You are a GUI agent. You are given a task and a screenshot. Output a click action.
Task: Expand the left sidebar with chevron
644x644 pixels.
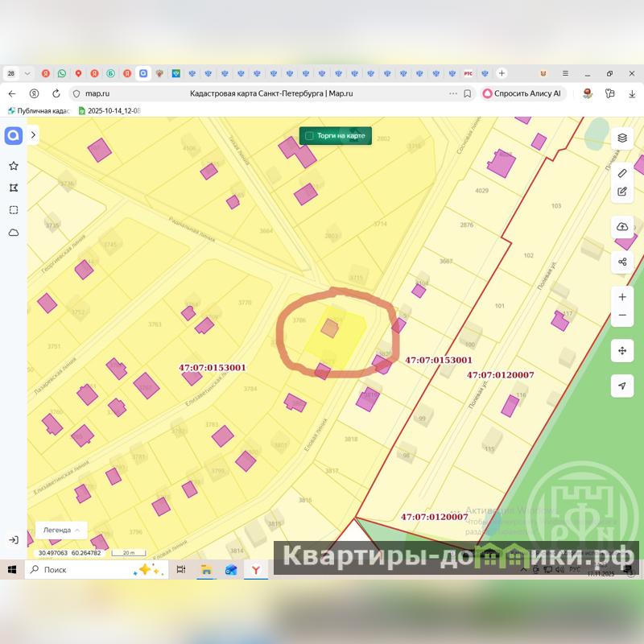coord(33,135)
